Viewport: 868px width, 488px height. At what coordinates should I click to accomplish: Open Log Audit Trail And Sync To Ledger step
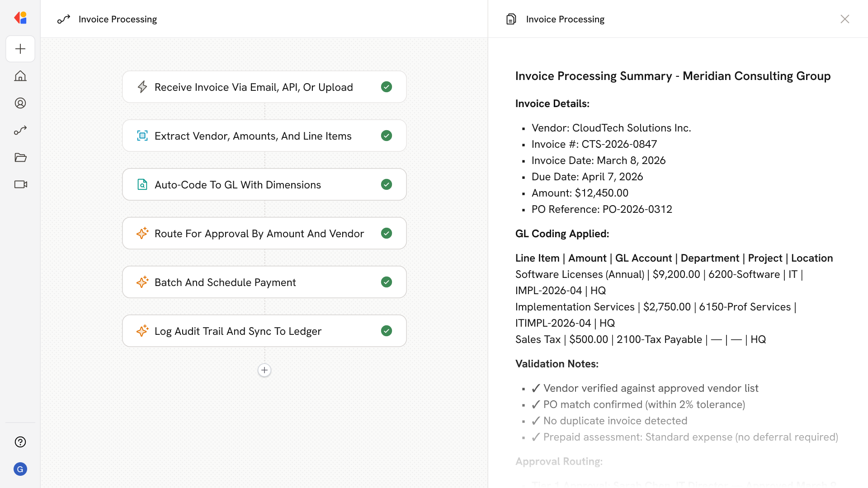pos(238,331)
